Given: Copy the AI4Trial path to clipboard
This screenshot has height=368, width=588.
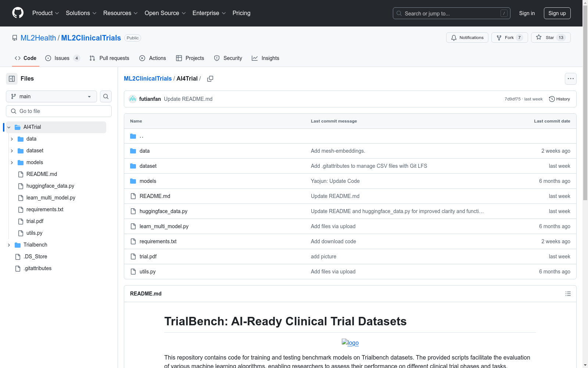Looking at the screenshot, I should pos(210,79).
